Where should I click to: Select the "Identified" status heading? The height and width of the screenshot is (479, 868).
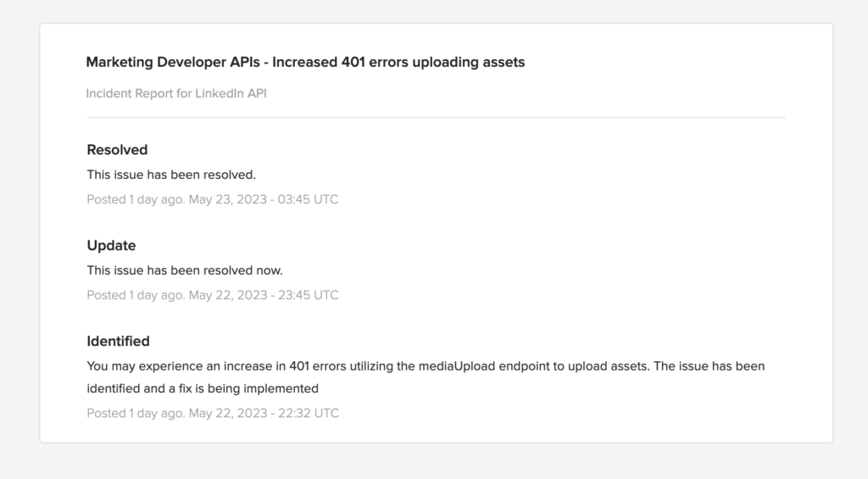coord(118,342)
